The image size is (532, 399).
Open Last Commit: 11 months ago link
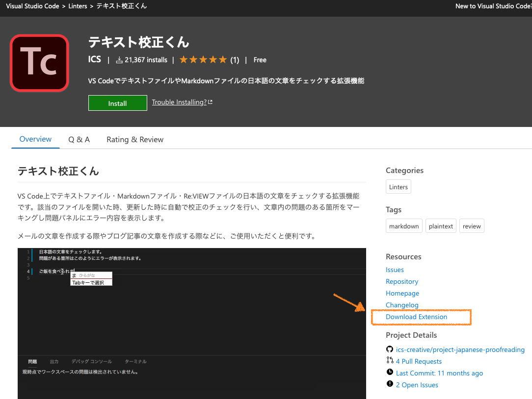pyautogui.click(x=439, y=373)
